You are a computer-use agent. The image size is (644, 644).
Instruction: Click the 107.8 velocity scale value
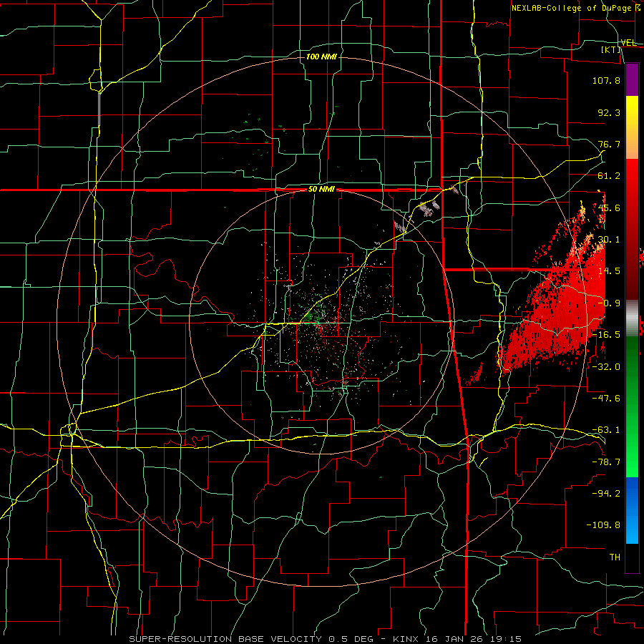[x=606, y=80]
